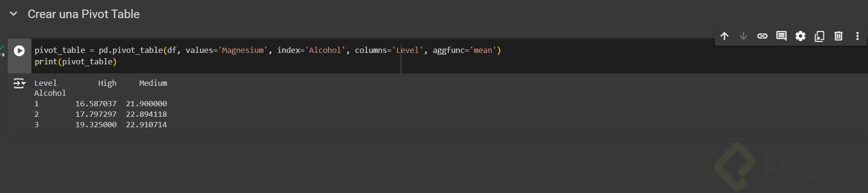The image size is (868, 193).
Task: Click the aggfunc='mean' argument in code
Action: tap(466, 50)
